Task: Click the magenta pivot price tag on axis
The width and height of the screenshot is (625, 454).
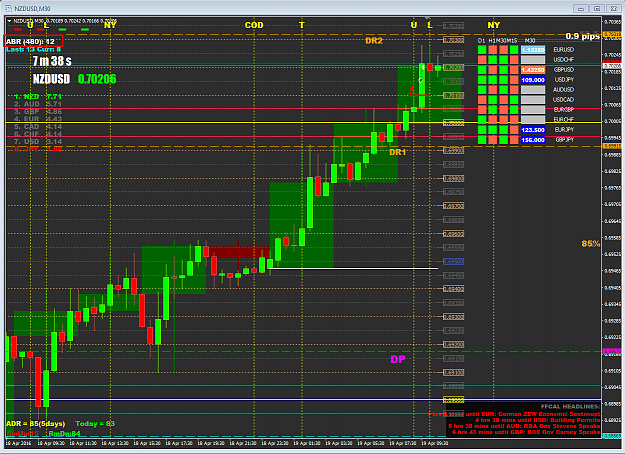Action: [612, 352]
